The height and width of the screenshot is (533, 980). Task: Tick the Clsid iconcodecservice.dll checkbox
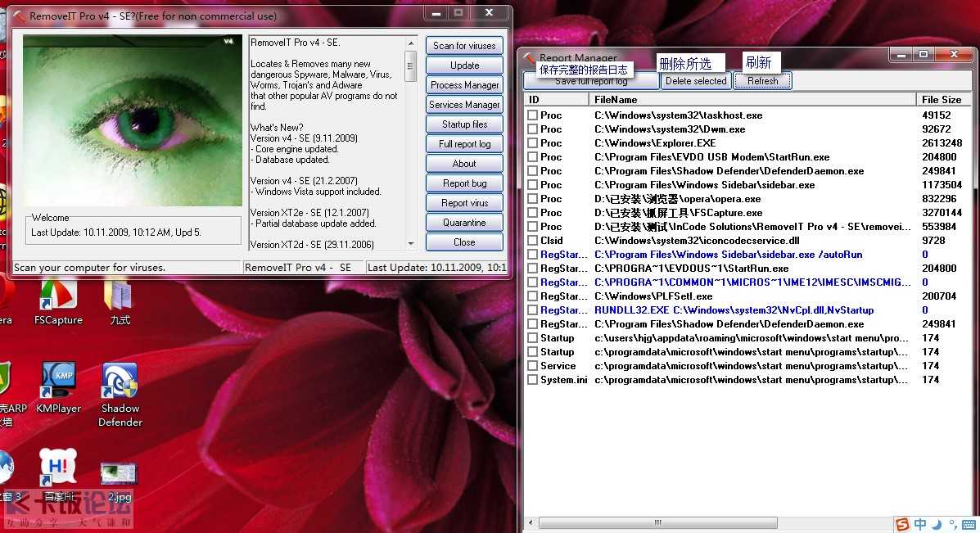coord(532,241)
